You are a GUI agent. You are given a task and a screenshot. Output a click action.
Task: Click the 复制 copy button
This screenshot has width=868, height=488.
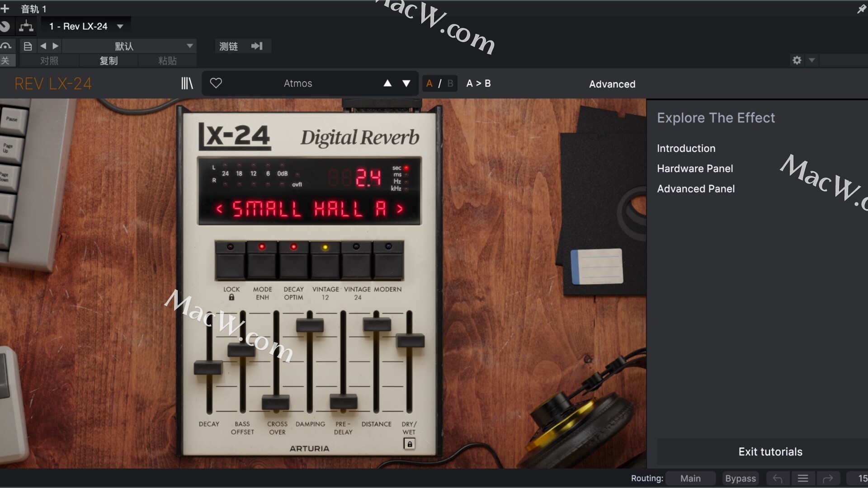tap(108, 61)
